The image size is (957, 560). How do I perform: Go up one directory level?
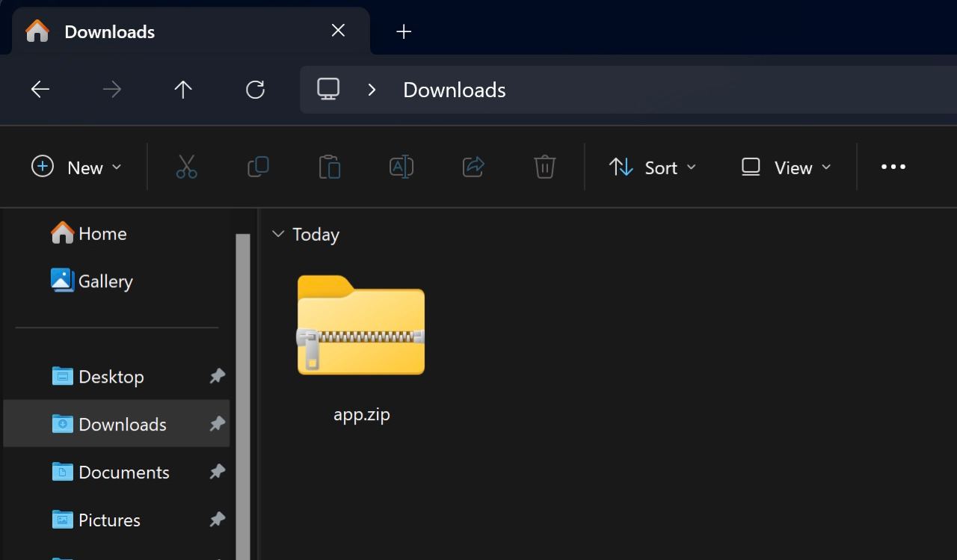coord(183,90)
